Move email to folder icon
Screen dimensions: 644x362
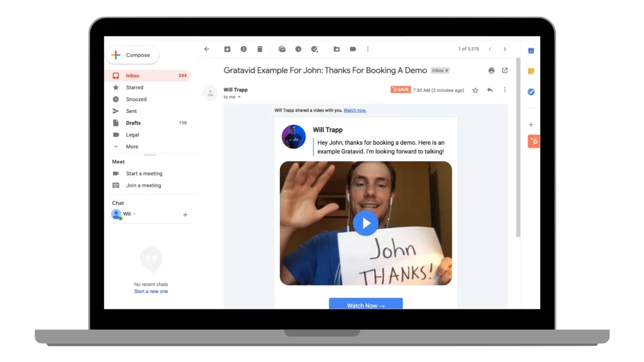point(336,49)
